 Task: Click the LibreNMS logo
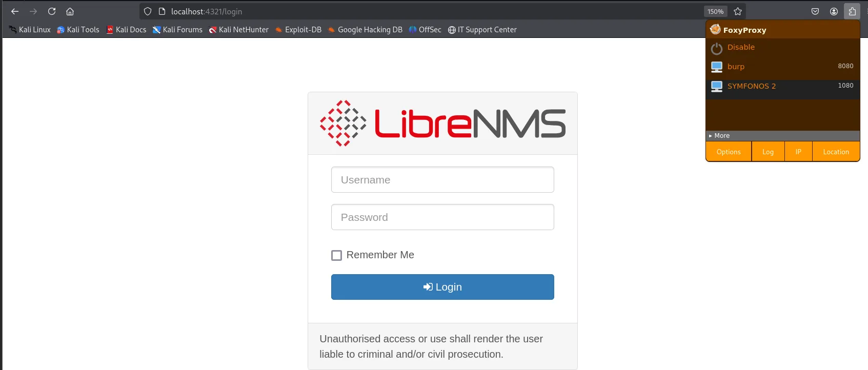click(442, 124)
